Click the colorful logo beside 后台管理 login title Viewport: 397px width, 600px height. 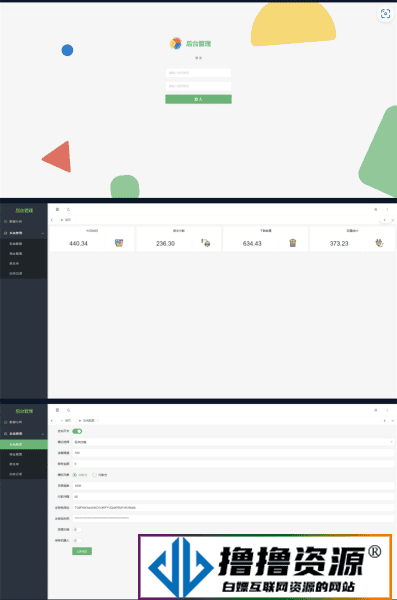click(x=176, y=43)
